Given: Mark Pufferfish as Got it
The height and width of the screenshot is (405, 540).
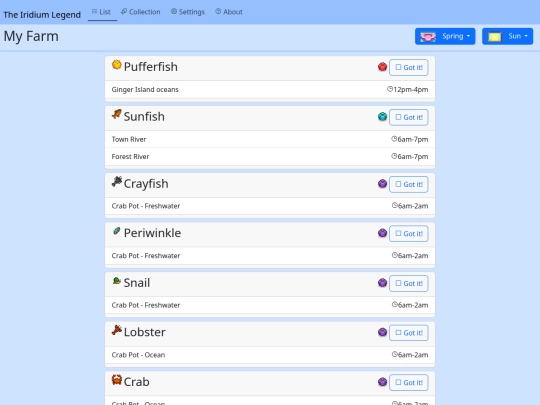Looking at the screenshot, I should tap(409, 68).
